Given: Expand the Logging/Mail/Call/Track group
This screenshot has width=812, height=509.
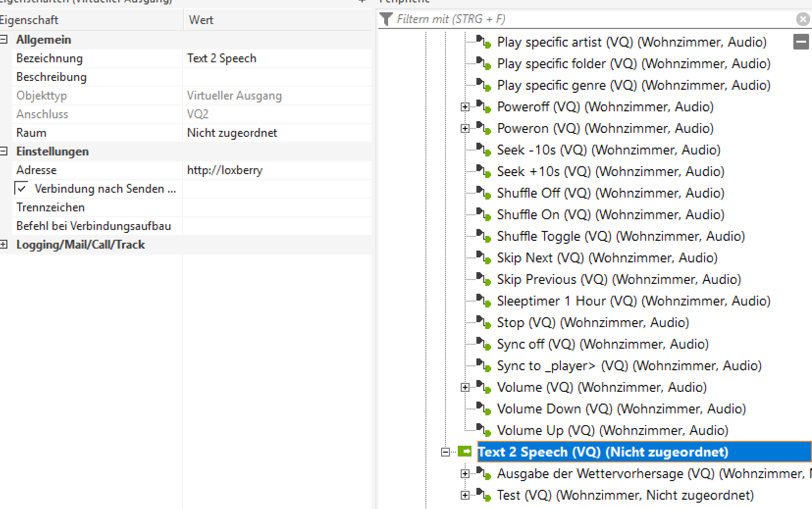Looking at the screenshot, I should pyautogui.click(x=4, y=245).
